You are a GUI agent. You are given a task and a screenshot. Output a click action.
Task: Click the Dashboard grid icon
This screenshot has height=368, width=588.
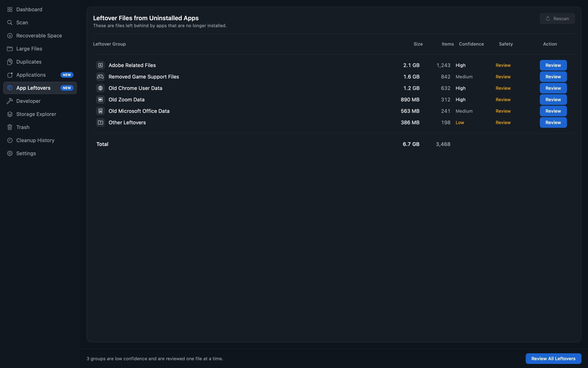click(10, 9)
